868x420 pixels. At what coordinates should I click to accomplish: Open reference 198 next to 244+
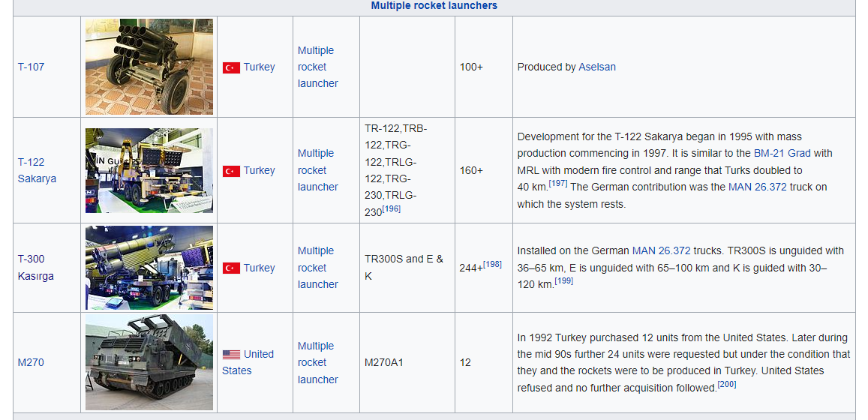492,264
